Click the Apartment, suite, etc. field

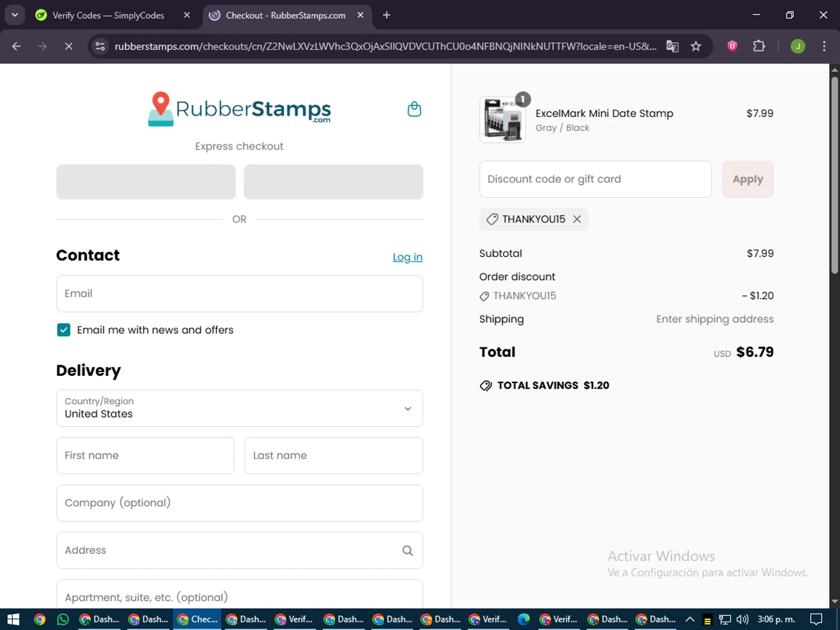click(240, 594)
